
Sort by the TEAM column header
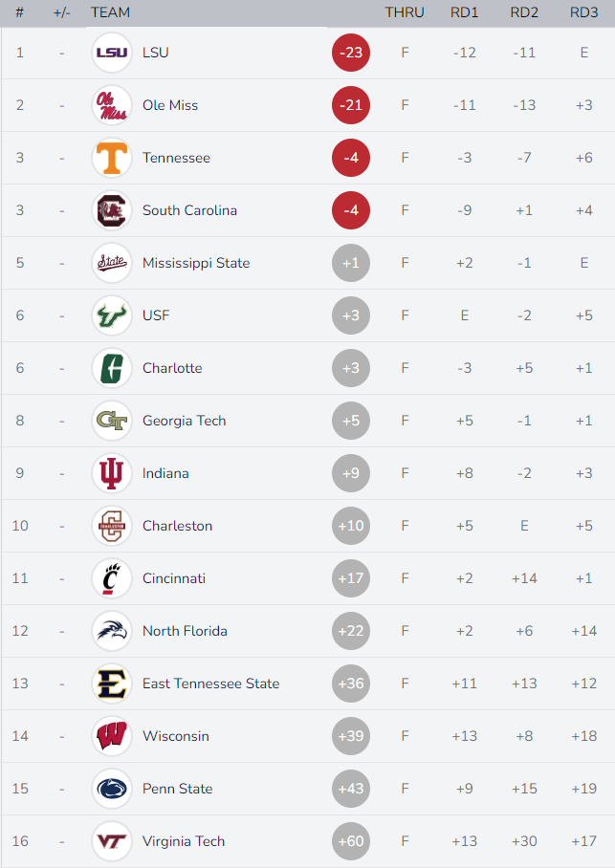(x=110, y=12)
